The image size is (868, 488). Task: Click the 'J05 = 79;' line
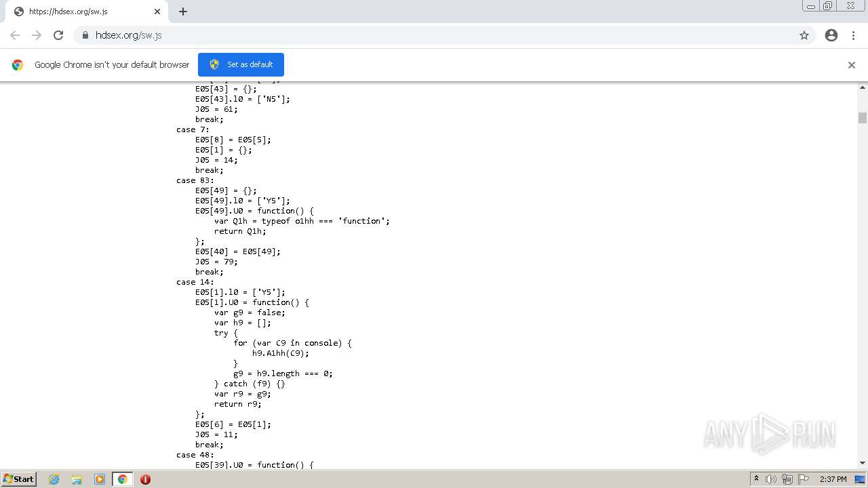coord(216,262)
